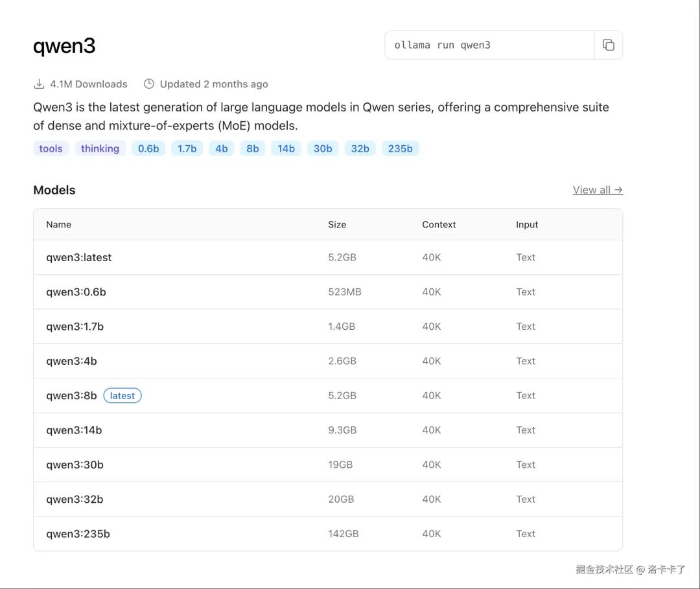This screenshot has height=589, width=700.
Task: Copy the ollama run command
Action: [608, 45]
